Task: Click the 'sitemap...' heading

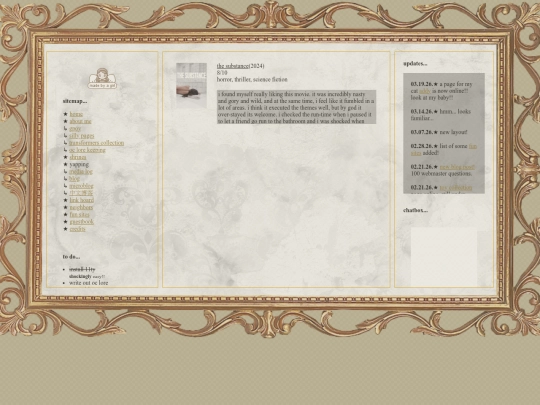Action: [75, 101]
